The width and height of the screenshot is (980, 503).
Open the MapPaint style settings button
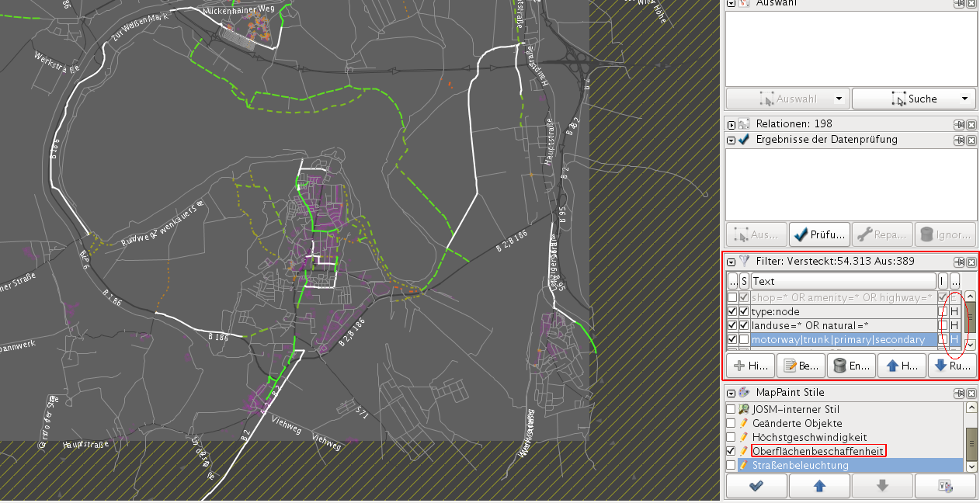point(945,486)
